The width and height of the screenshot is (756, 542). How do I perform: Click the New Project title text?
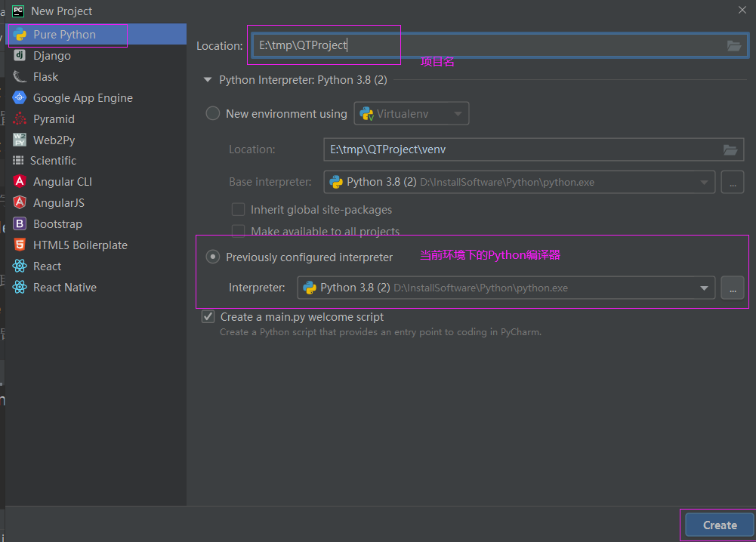tap(62, 11)
